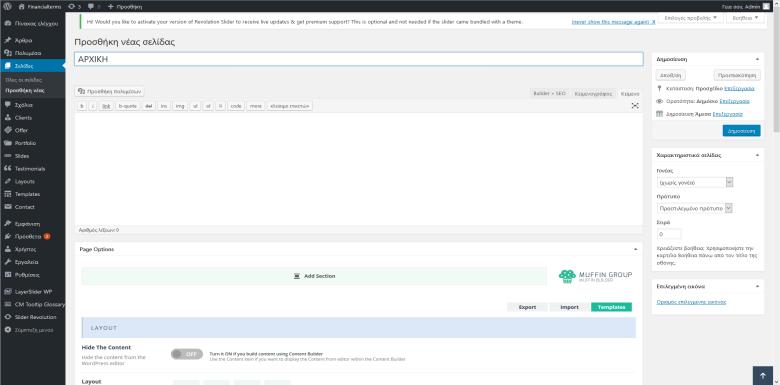Screen dimensions: 780x385
Task: Open the Άρθρα pin icon in sidebar
Action: pos(7,40)
